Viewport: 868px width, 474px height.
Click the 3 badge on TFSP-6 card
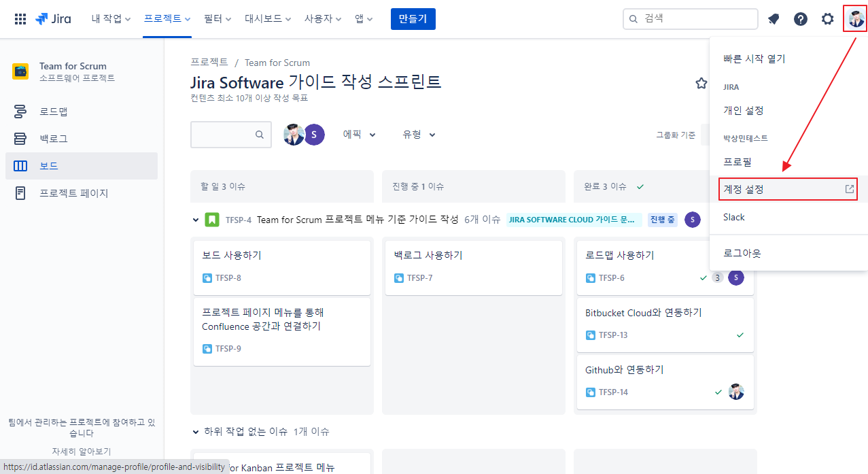717,277
